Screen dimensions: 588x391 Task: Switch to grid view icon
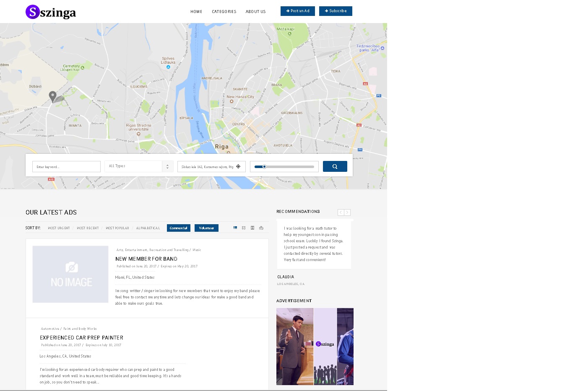click(244, 228)
